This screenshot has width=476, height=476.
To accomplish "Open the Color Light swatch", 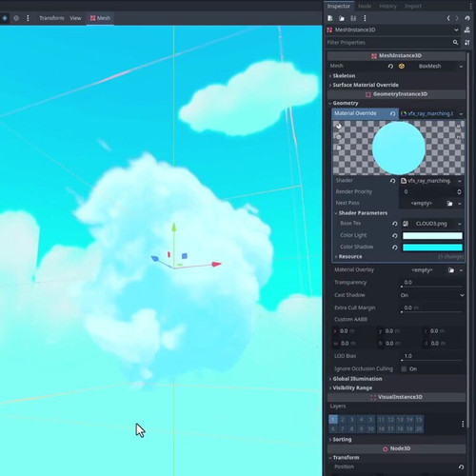I will [x=432, y=235].
